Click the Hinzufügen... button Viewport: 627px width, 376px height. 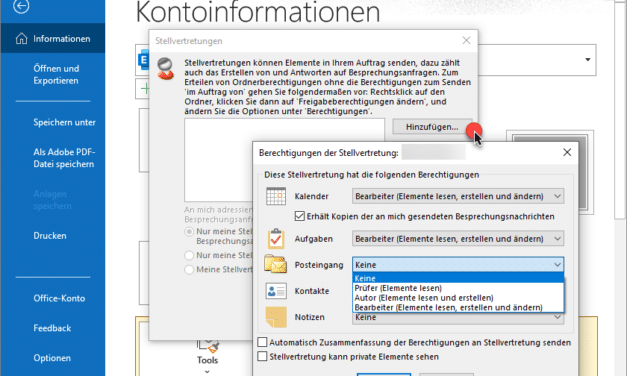(432, 127)
